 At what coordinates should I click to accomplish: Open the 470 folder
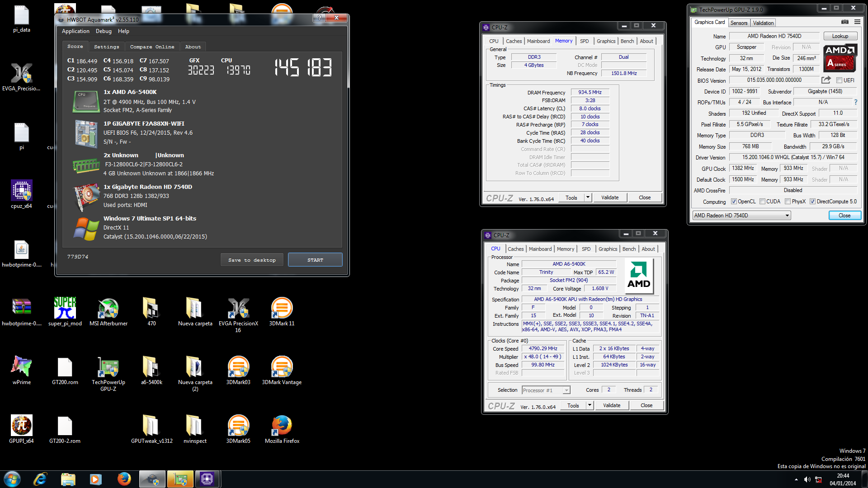tap(151, 312)
